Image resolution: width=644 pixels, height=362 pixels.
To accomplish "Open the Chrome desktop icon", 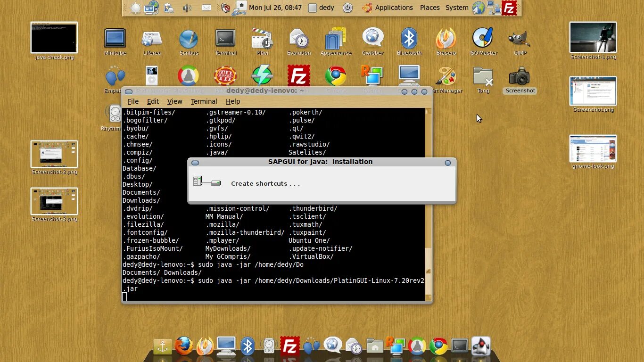I will [x=336, y=76].
